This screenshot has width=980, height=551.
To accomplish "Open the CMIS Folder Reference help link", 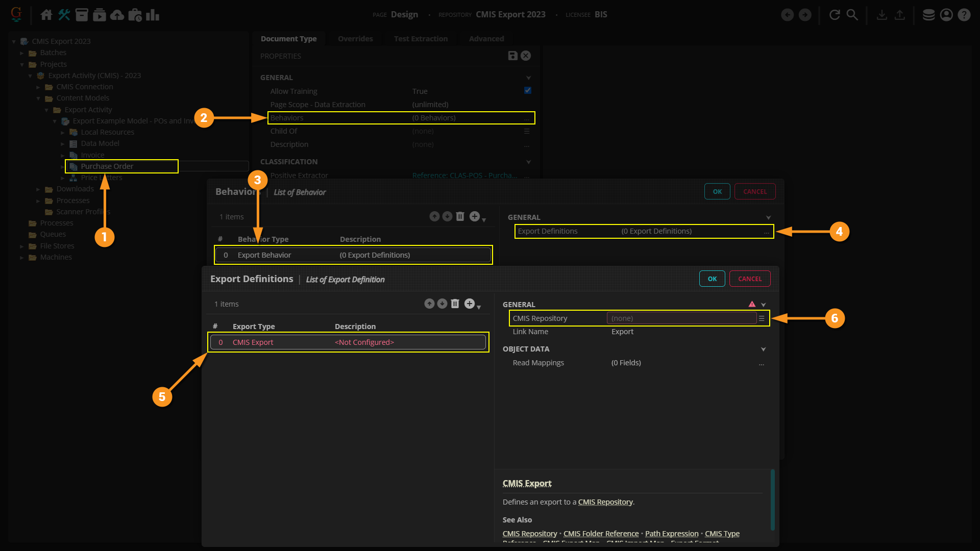I will click(601, 533).
